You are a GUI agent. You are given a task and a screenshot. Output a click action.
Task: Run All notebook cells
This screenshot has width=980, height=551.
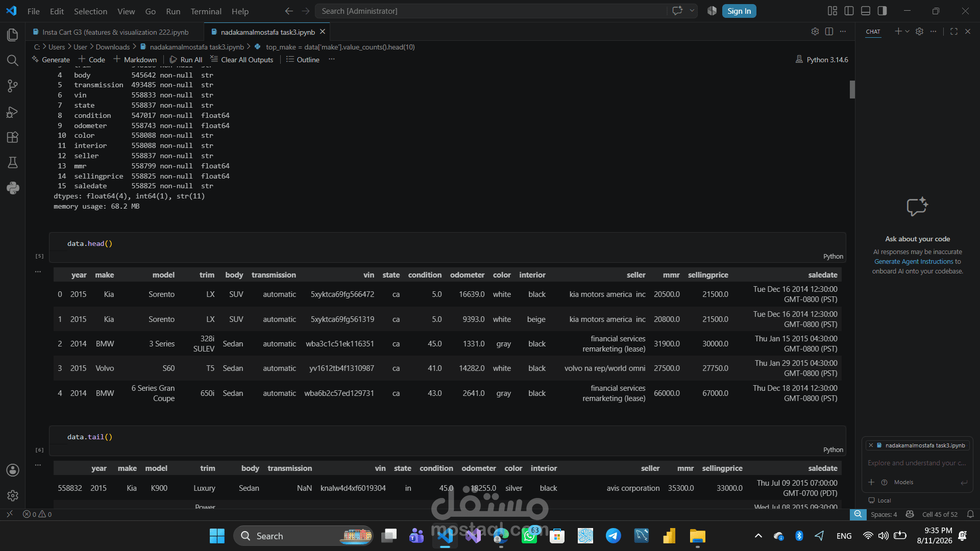tap(186, 60)
